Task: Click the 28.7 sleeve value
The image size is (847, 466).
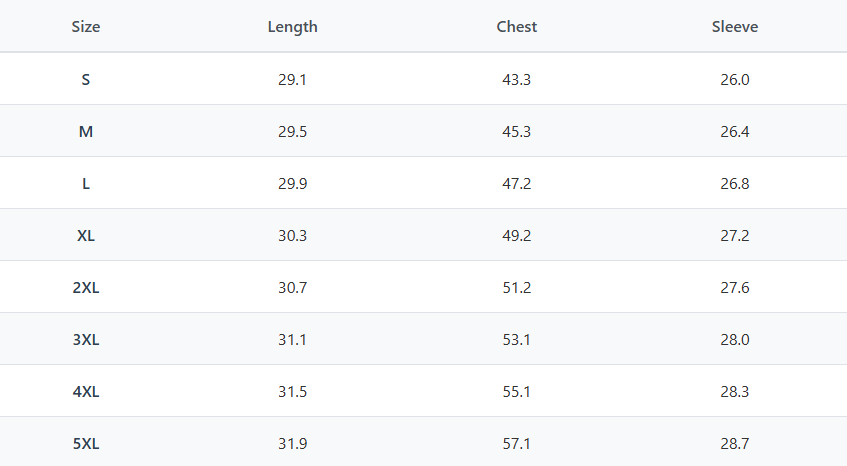Action: [734, 443]
